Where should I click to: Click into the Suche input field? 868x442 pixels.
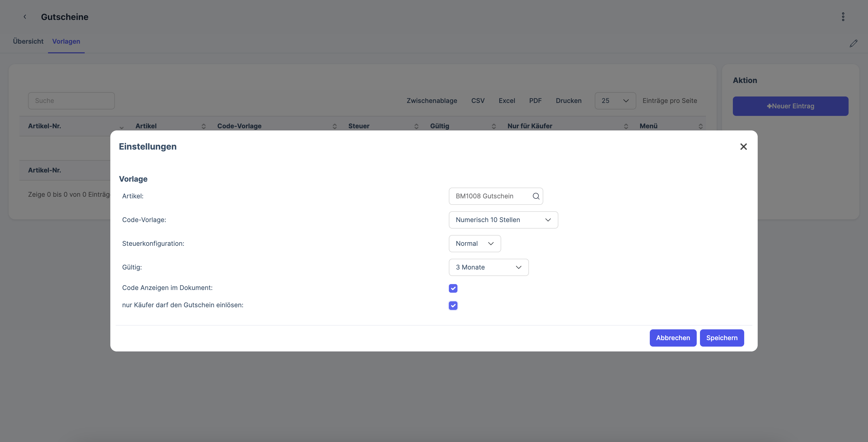(x=71, y=101)
